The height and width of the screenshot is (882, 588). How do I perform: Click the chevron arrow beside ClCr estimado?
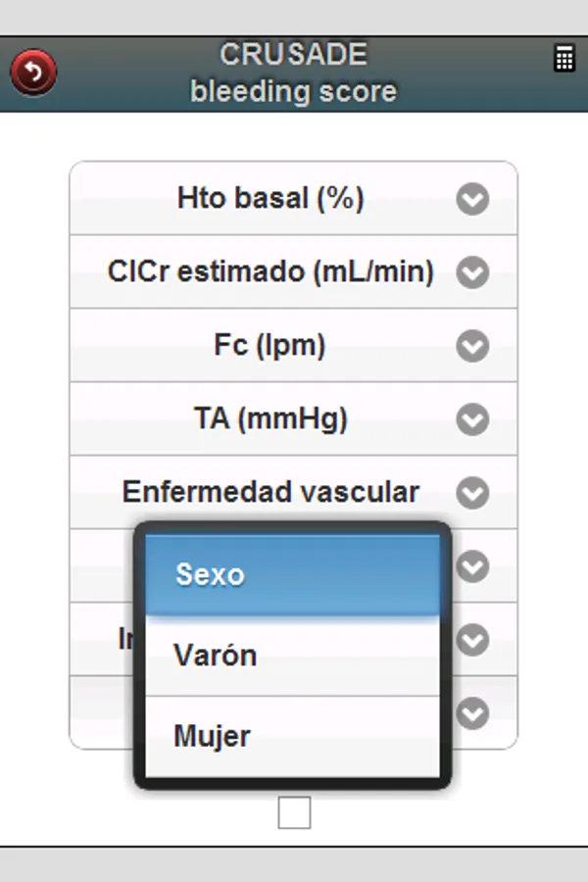coord(472,272)
